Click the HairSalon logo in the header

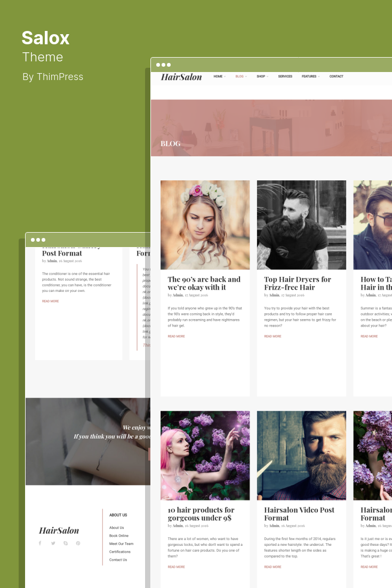[181, 77]
